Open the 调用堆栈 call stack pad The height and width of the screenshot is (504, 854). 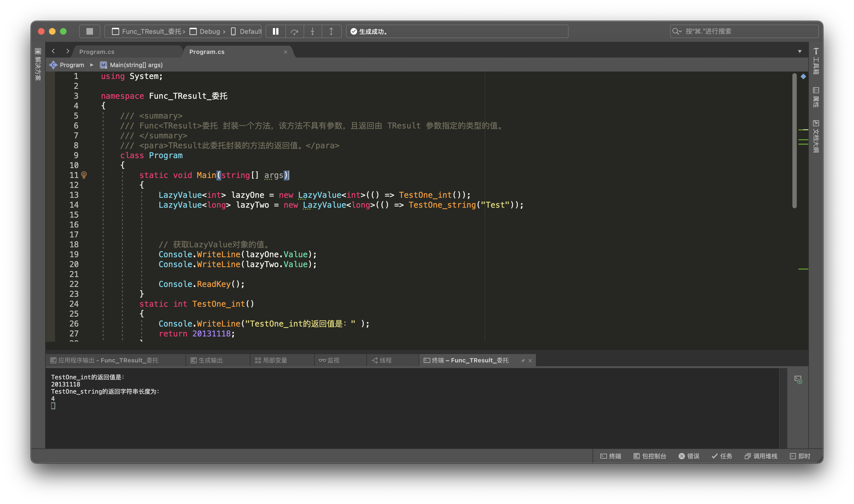[x=761, y=456]
